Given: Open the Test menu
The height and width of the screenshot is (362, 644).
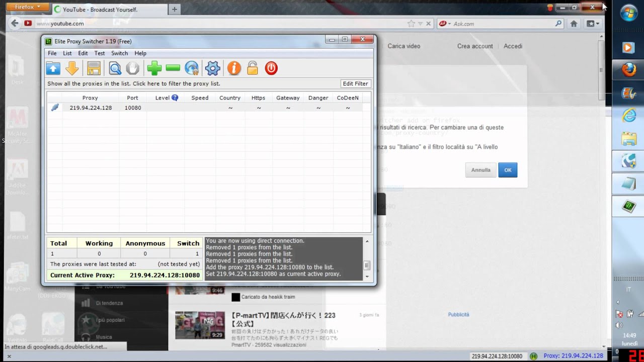Looking at the screenshot, I should tap(100, 53).
